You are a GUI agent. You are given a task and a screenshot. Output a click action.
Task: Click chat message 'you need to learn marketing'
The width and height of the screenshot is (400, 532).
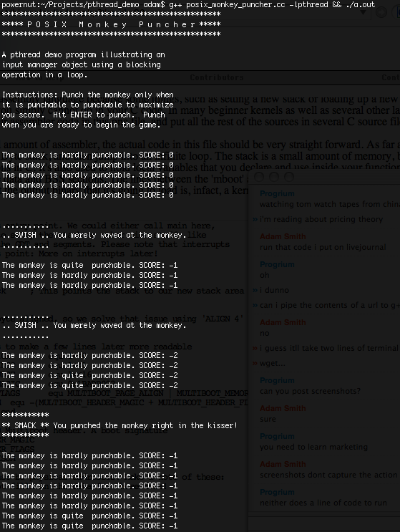(313, 447)
